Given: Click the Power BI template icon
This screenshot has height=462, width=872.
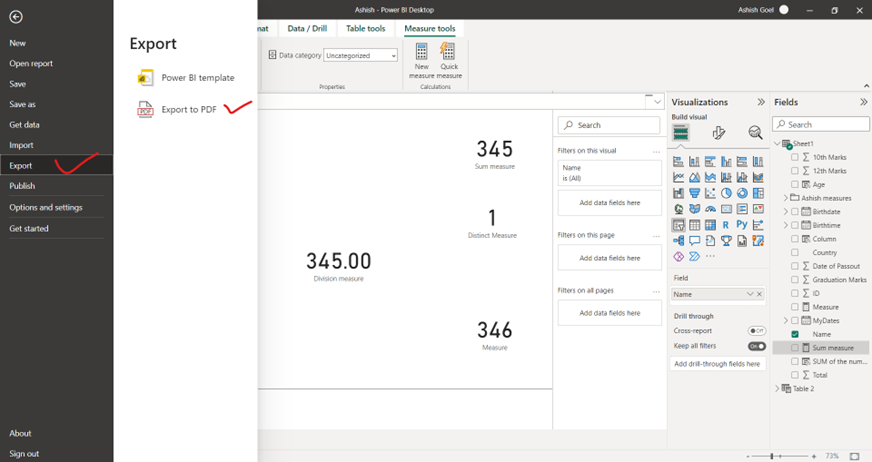Looking at the screenshot, I should (145, 78).
